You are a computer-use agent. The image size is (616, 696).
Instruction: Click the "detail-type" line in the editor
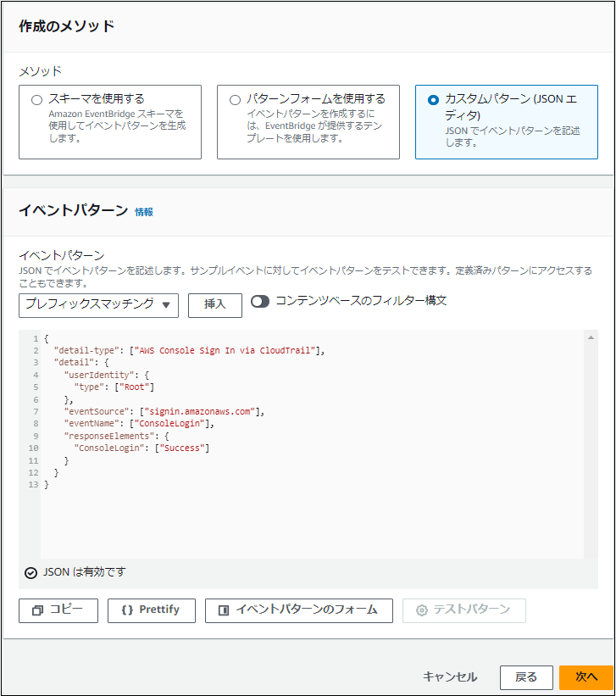coord(190,351)
